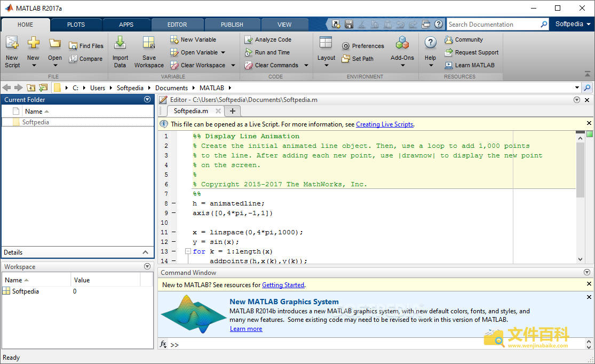
Task: Expand the Details panel chevron
Action: pos(145,252)
